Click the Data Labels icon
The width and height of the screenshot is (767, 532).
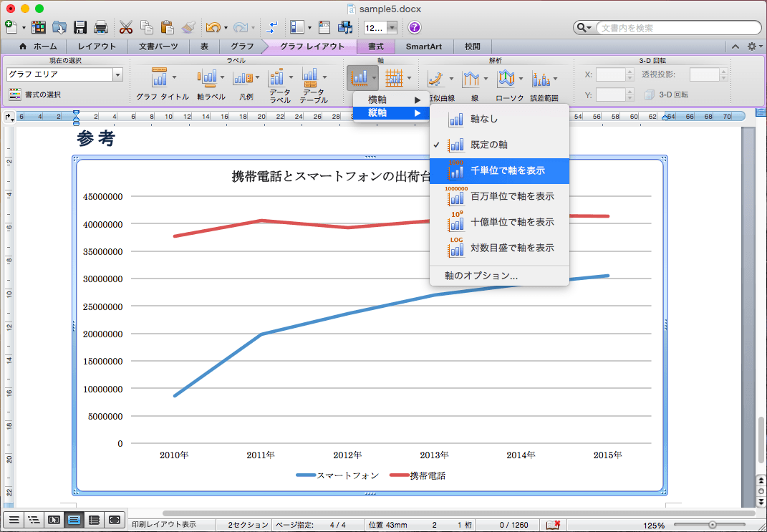click(x=277, y=78)
